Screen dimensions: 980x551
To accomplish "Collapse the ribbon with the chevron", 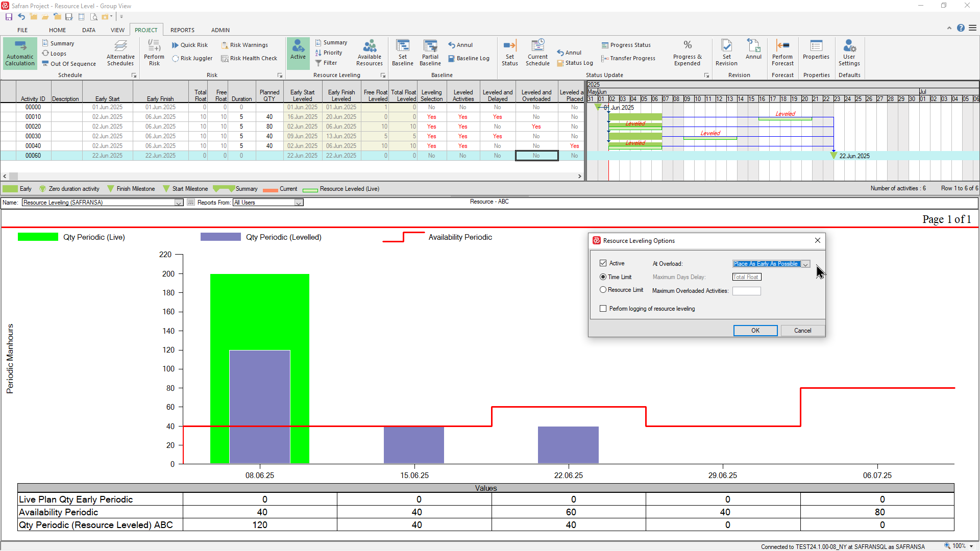I will pos(949,28).
